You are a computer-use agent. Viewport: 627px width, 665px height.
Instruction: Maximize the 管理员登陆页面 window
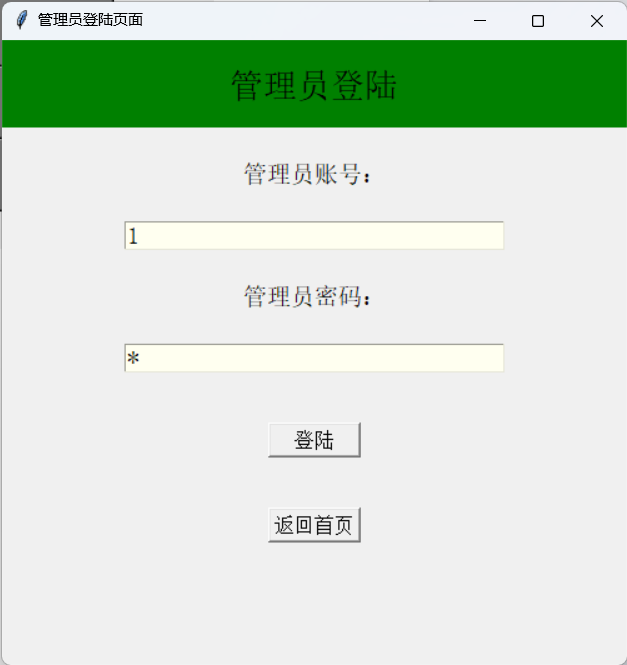pyautogui.click(x=538, y=21)
